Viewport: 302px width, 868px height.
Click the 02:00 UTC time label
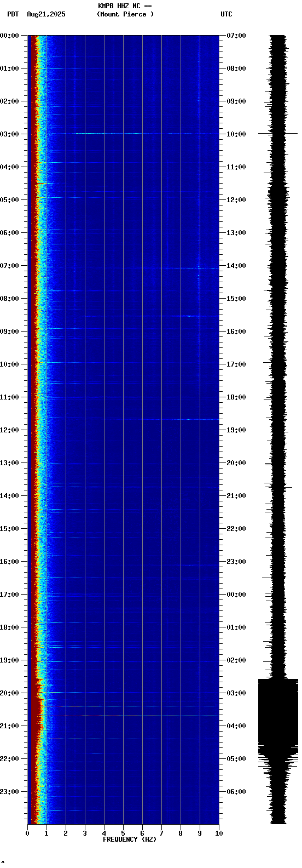236,660
